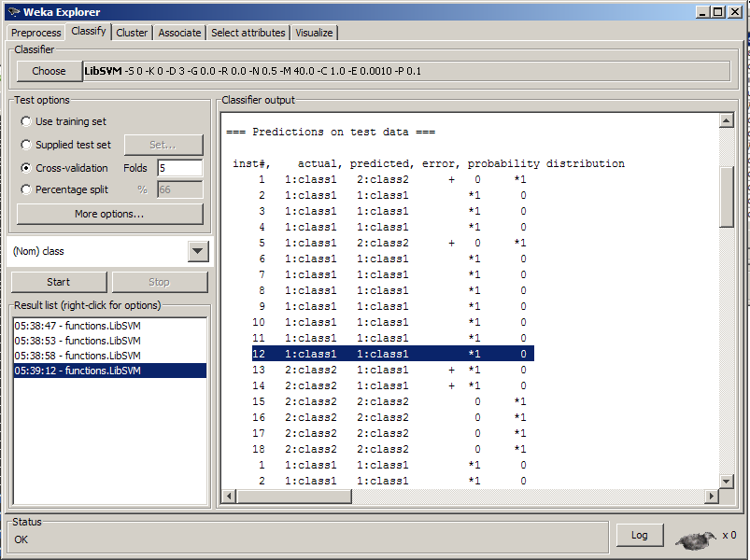Image resolution: width=750 pixels, height=560 pixels.
Task: Go to Select attributes tab
Action: 248,33
